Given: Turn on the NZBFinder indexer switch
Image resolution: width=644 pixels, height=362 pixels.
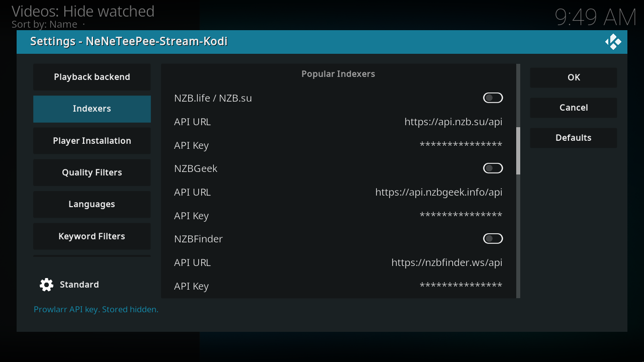Looking at the screenshot, I should coord(493,239).
